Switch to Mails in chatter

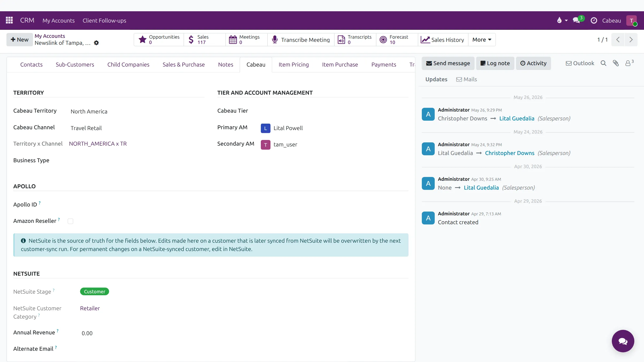coord(467,79)
